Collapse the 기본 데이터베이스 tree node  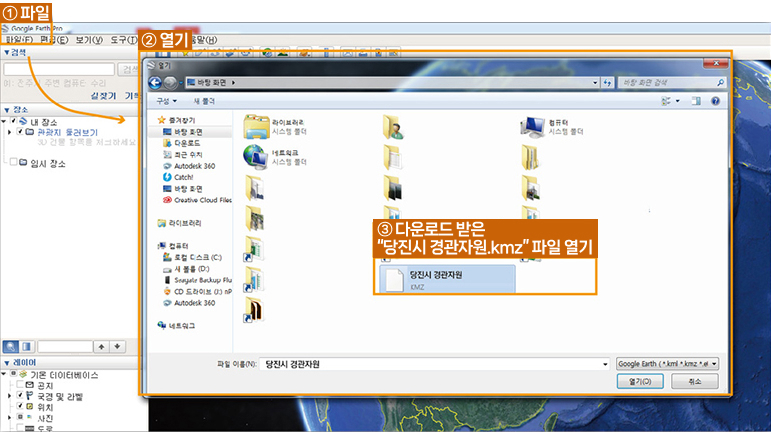click(4, 374)
